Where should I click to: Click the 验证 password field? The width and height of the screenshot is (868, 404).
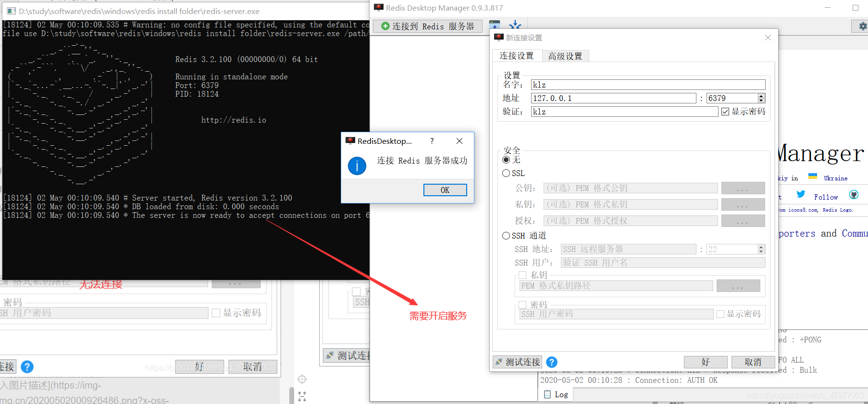click(x=624, y=112)
